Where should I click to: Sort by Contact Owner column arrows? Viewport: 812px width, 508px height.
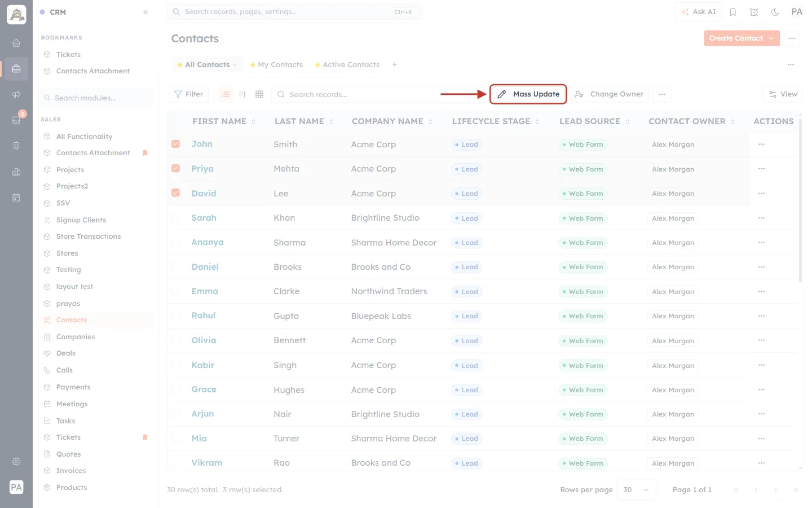732,121
